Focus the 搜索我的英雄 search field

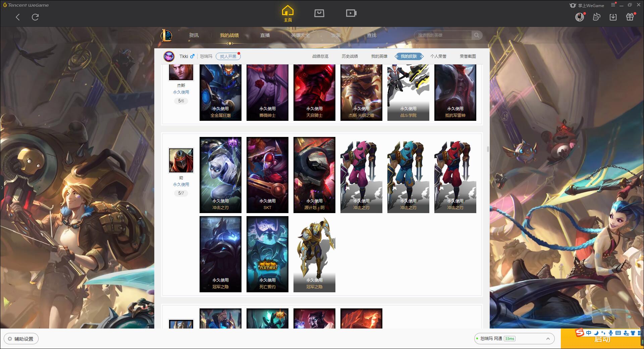pos(443,35)
